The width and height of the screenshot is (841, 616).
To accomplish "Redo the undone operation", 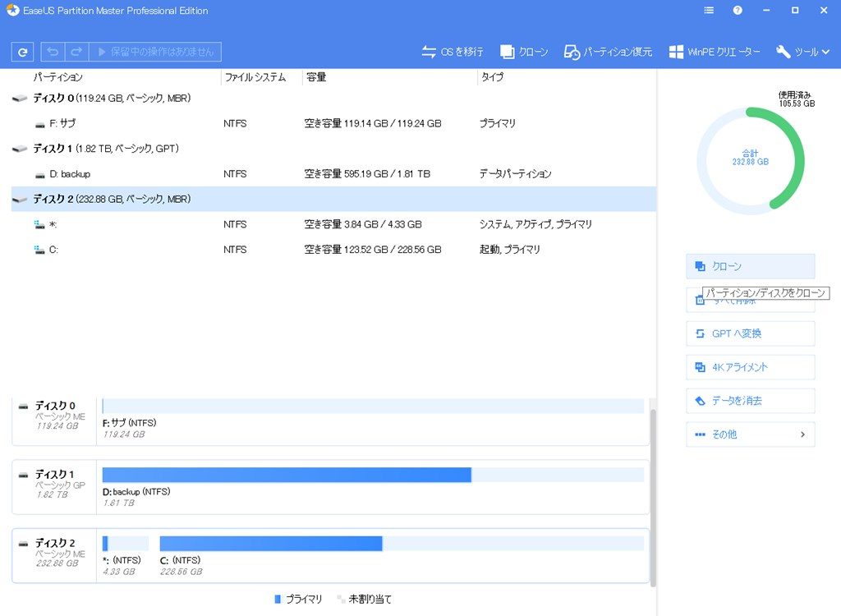I will pos(76,52).
